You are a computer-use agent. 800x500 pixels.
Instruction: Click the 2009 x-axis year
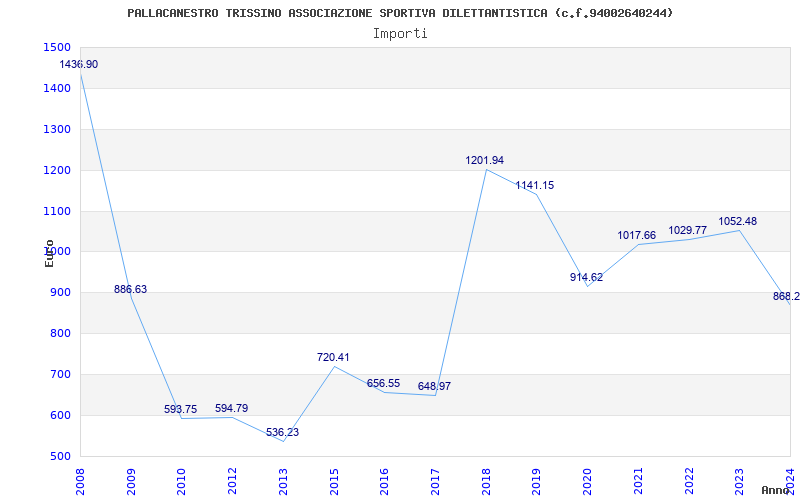pos(131,481)
